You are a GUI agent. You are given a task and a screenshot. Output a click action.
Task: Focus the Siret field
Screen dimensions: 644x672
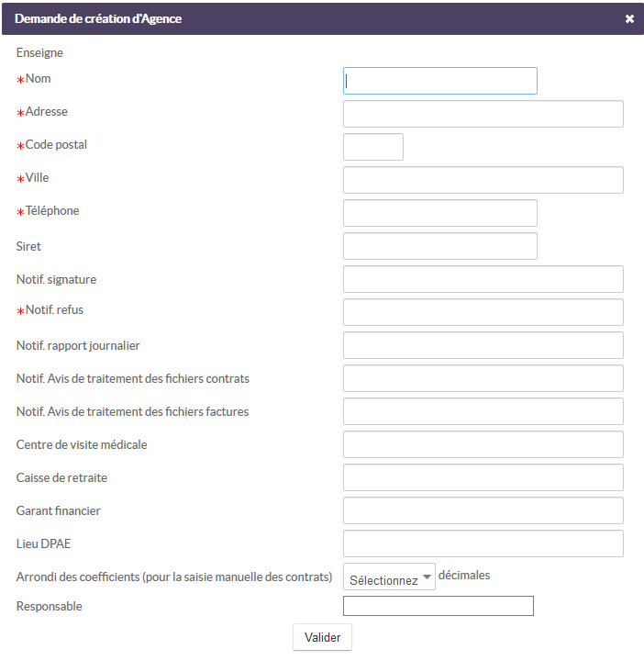(439, 245)
